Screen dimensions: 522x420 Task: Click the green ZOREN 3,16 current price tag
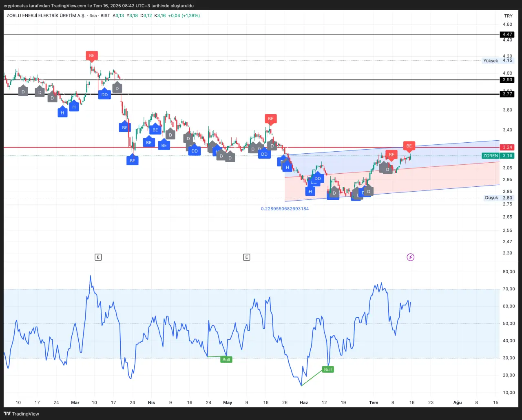[498, 156]
